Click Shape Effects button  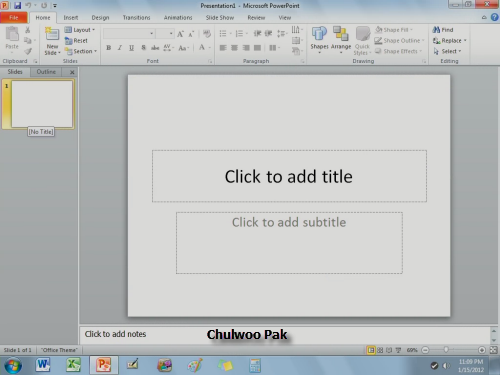coord(398,51)
